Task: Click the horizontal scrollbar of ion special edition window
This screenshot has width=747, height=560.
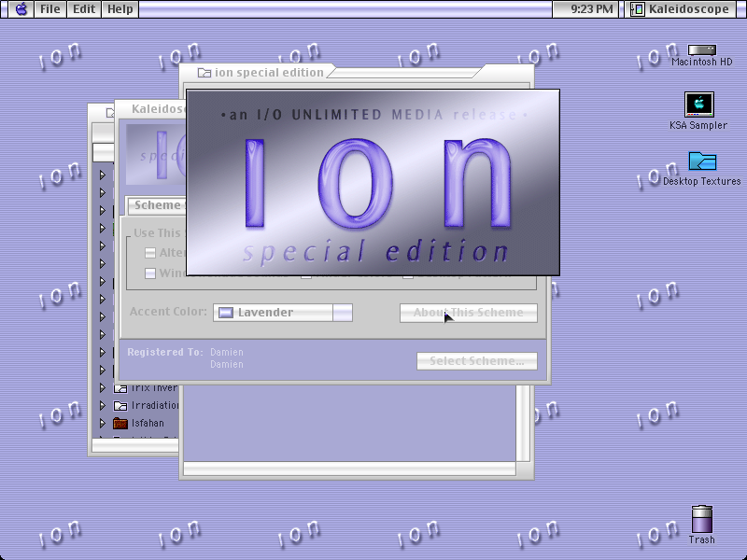Action: (349, 469)
